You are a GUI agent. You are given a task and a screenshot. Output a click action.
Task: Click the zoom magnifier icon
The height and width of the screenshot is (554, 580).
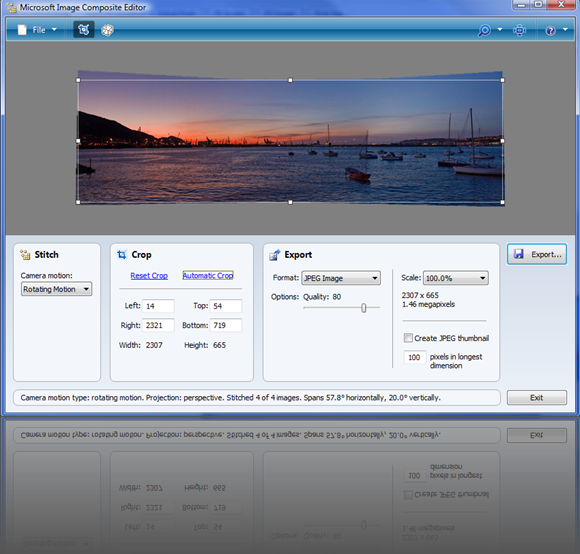[484, 30]
